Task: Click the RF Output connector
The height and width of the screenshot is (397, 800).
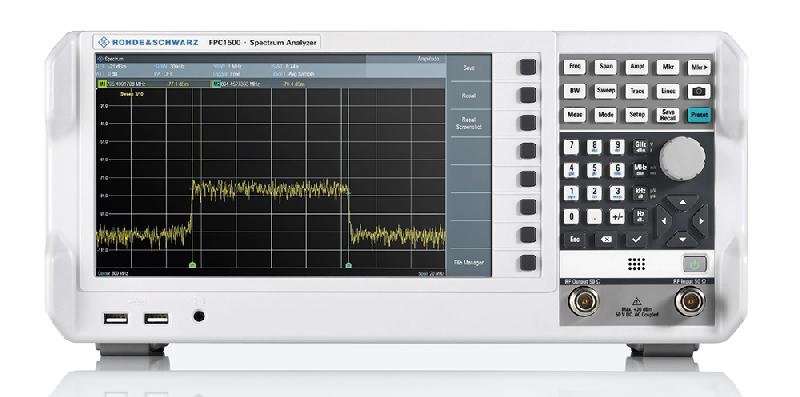Action: pyautogui.click(x=584, y=301)
